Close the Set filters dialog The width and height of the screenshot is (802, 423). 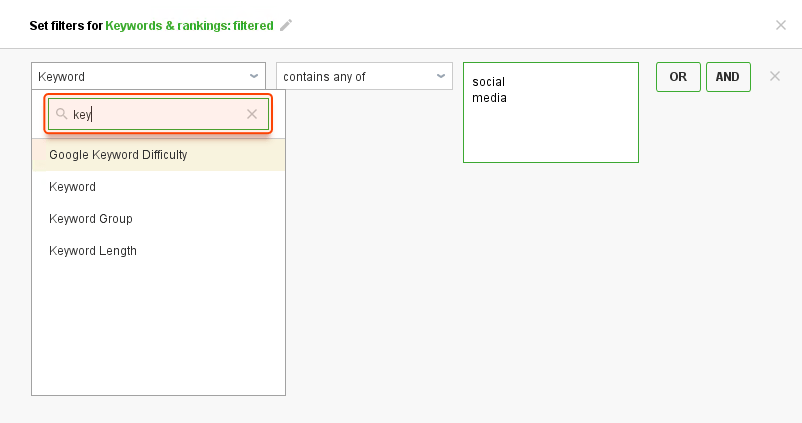point(781,25)
